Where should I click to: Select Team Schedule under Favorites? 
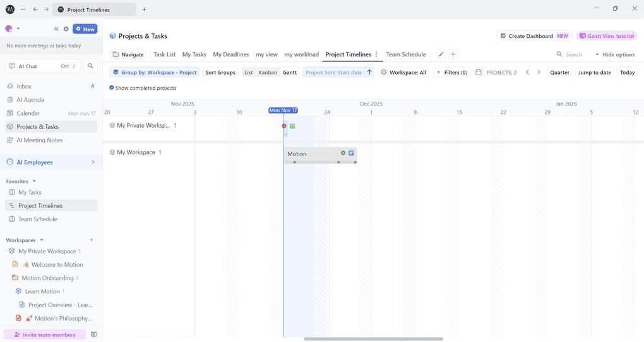click(x=51, y=219)
